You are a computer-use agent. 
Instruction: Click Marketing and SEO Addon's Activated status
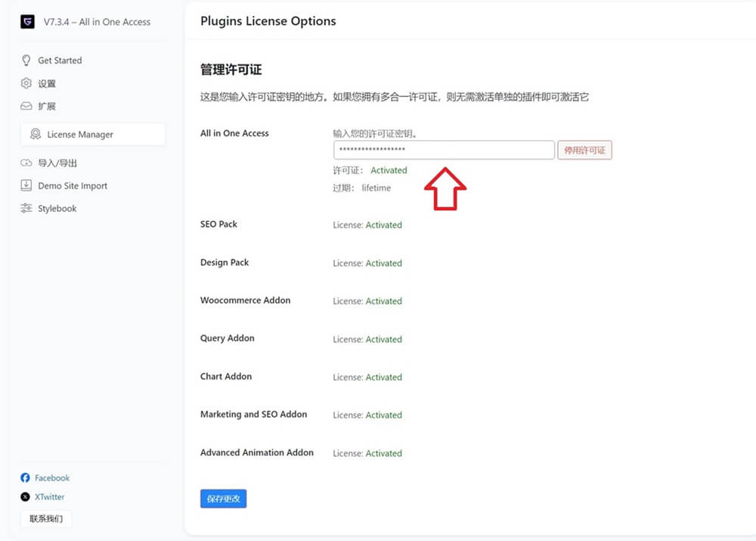[x=384, y=415]
